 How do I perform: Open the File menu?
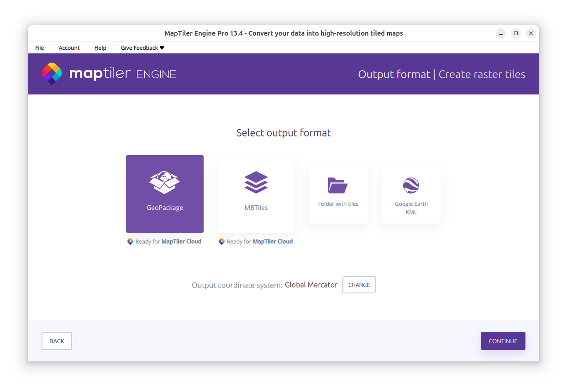pos(40,47)
